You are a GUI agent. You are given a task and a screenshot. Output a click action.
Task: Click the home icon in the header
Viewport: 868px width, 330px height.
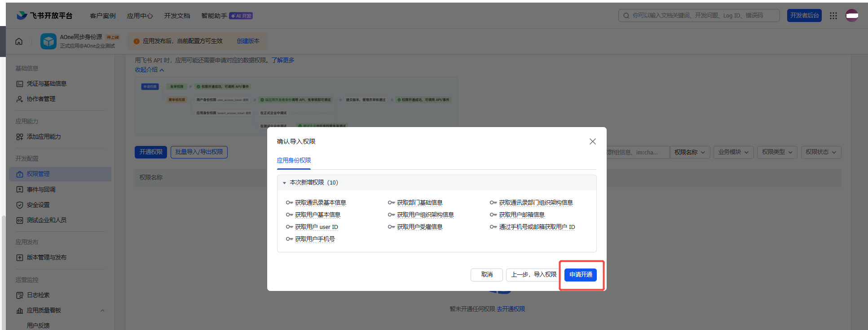[x=19, y=41]
